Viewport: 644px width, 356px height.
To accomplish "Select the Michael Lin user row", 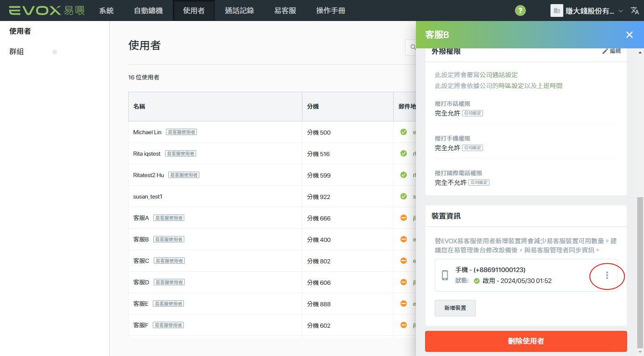I will tap(272, 132).
